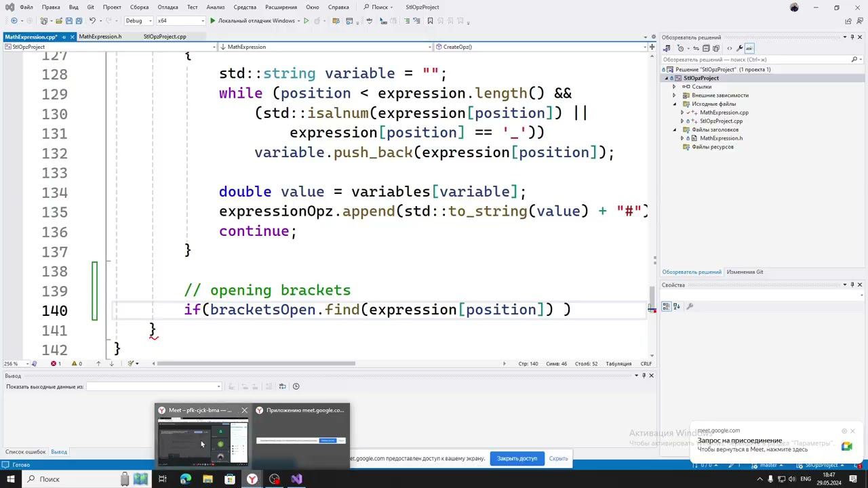Open the output source dropdown in the Output panel
Screen dimensions: 868x488
click(x=154, y=386)
